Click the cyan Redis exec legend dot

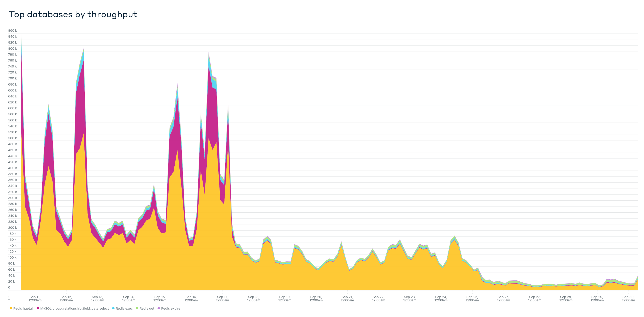[x=113, y=308]
